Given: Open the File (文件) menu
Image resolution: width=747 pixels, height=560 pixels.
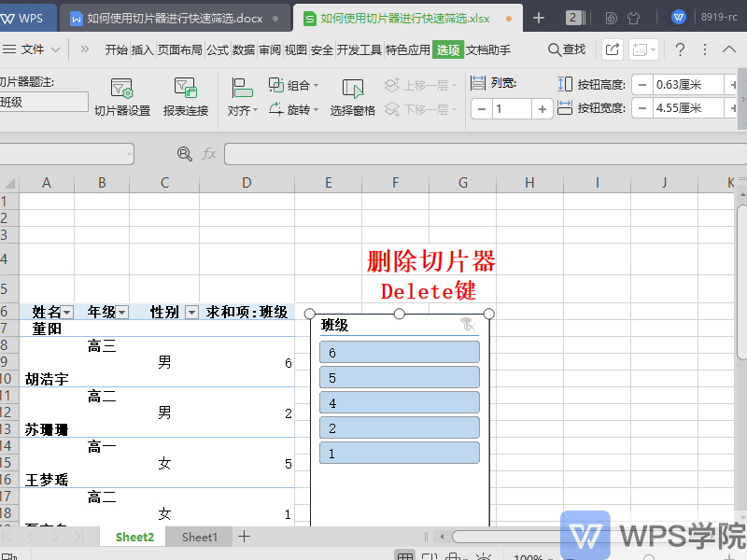Looking at the screenshot, I should (x=32, y=49).
